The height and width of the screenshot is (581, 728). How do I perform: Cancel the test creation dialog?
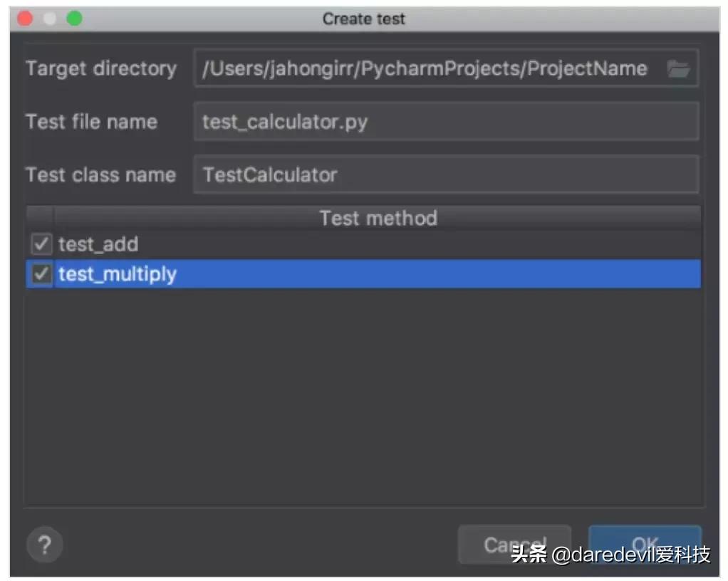(514, 544)
